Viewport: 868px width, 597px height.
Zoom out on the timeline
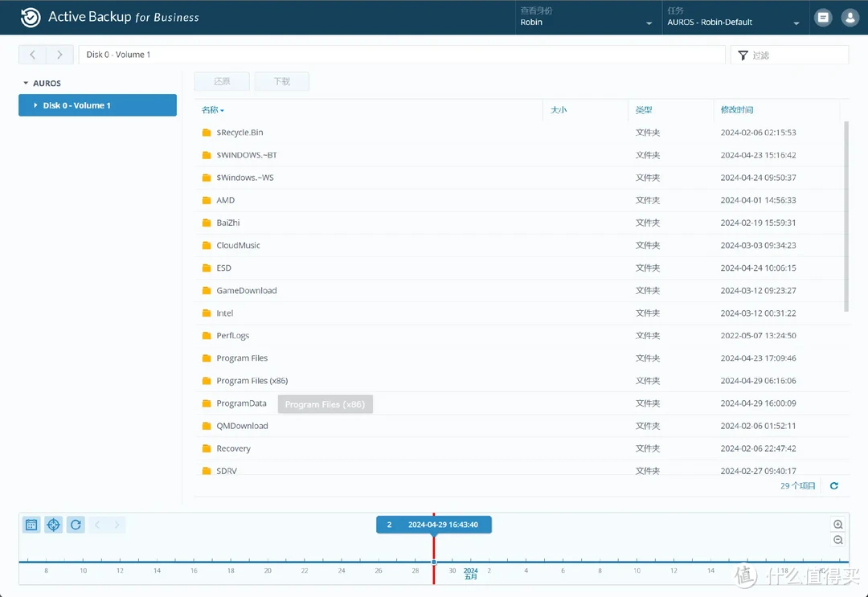838,541
